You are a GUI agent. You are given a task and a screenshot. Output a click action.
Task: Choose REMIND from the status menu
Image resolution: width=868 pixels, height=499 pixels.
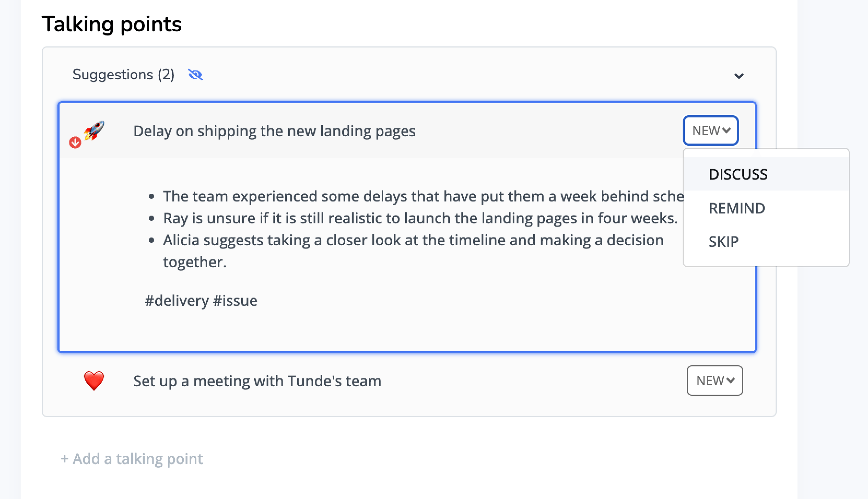[737, 208]
